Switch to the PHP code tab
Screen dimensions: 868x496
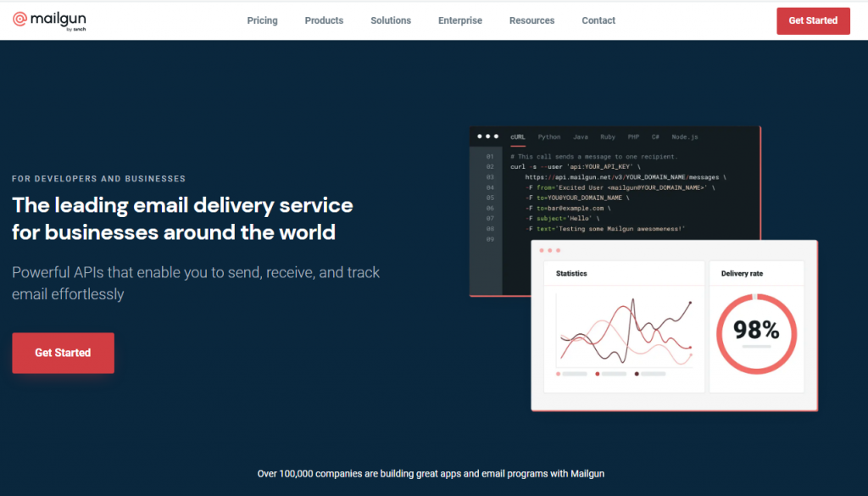point(633,137)
